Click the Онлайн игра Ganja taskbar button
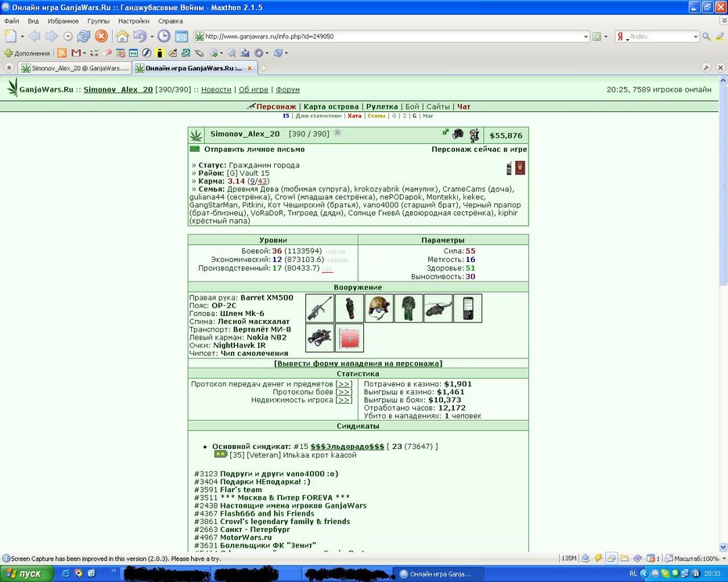 [x=438, y=574]
